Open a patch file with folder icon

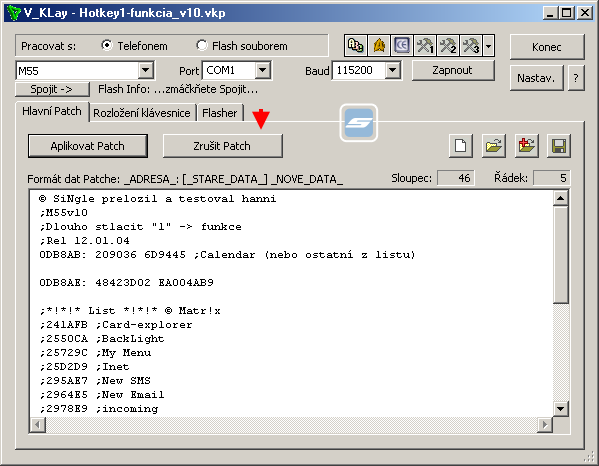point(494,146)
